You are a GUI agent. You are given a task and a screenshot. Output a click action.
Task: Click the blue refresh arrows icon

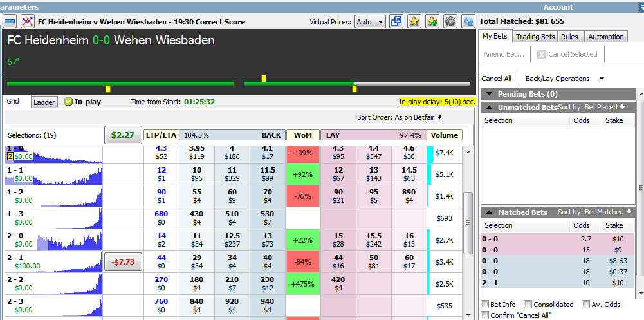468,21
